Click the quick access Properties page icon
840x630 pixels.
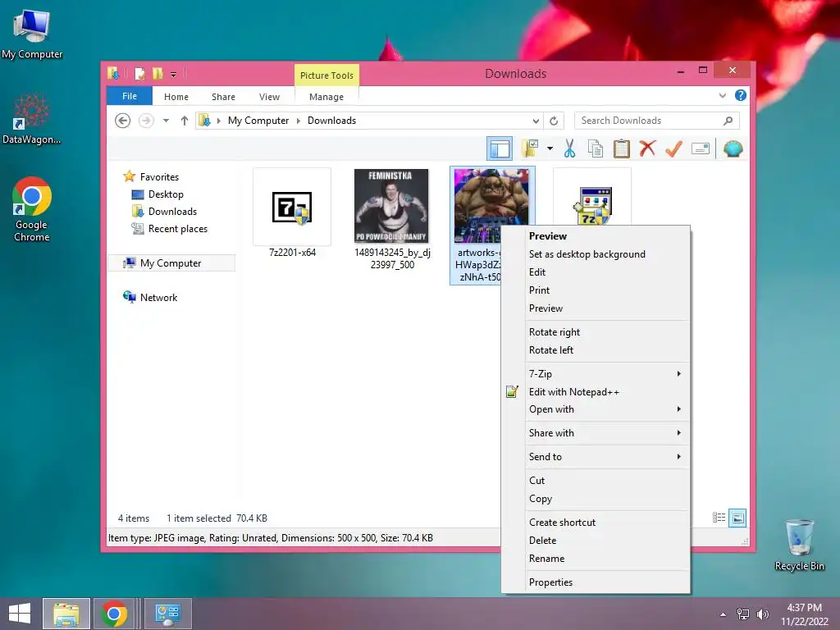pyautogui.click(x=139, y=73)
